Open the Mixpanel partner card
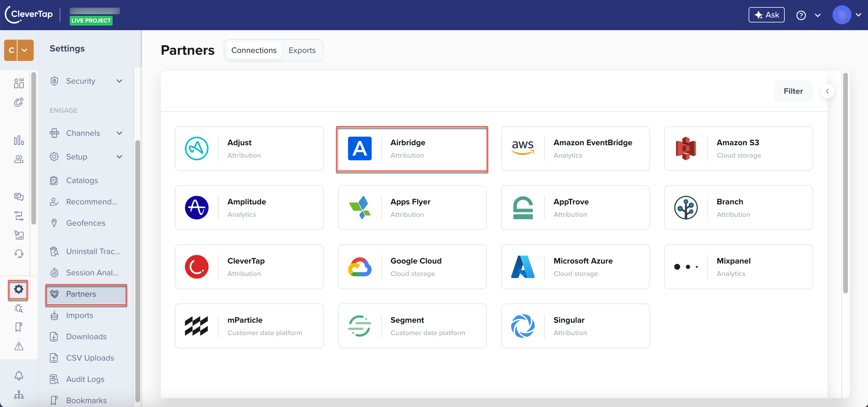This screenshot has width=868, height=407. [x=738, y=267]
